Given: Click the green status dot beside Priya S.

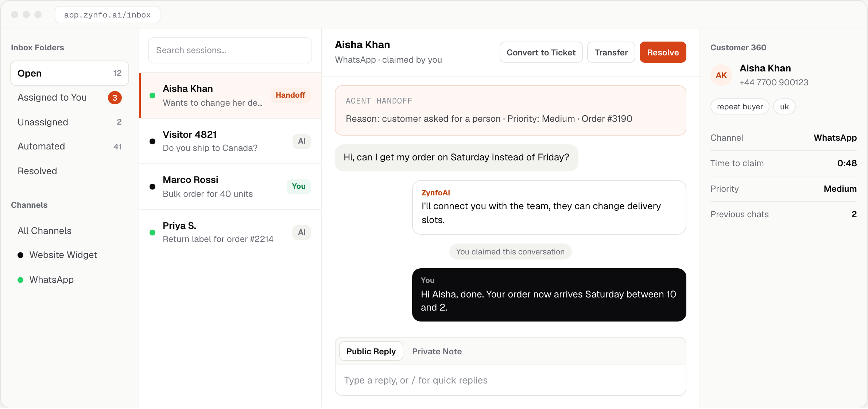Looking at the screenshot, I should (152, 233).
